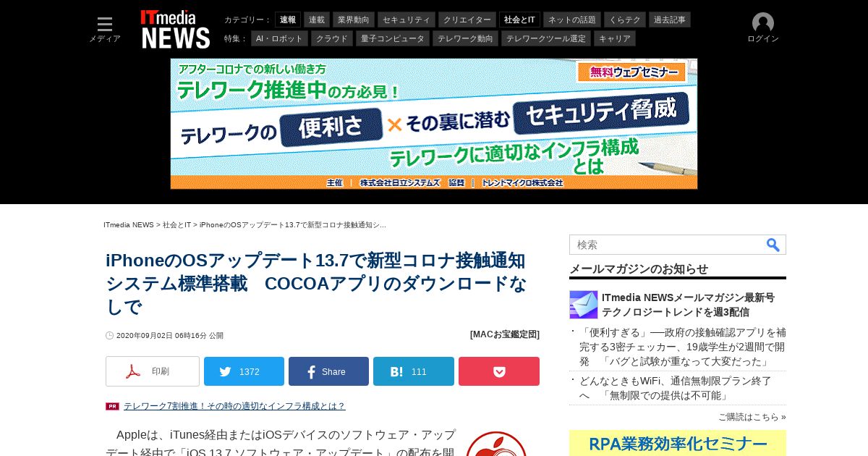The height and width of the screenshot is (456, 868).
Task: Open the クラウド feature
Action: tap(332, 38)
